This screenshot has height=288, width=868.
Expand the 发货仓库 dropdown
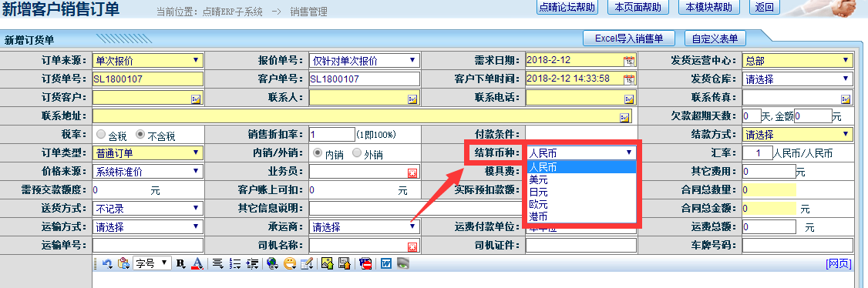click(797, 79)
